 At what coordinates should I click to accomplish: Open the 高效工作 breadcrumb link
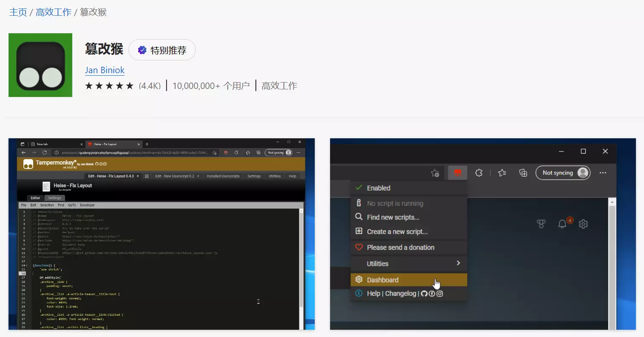tap(54, 12)
